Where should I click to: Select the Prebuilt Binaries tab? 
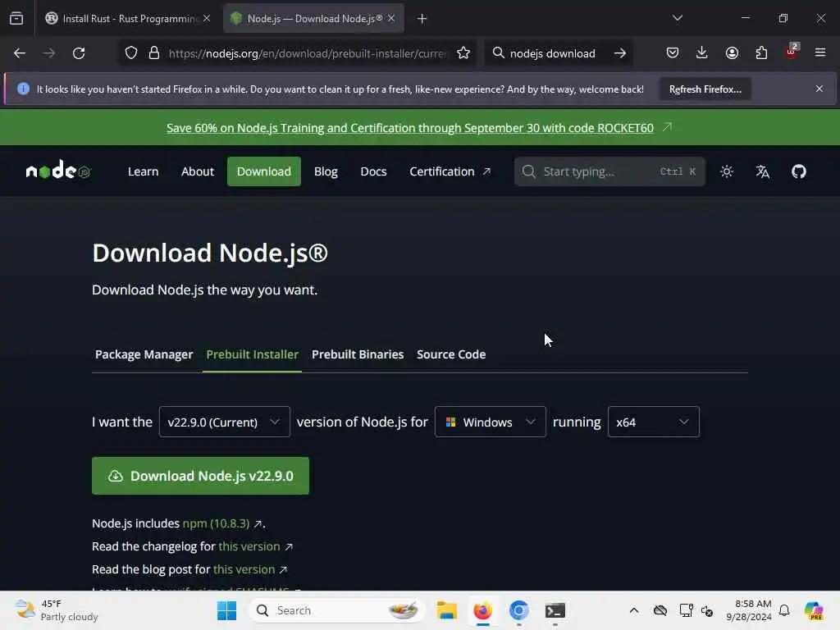tap(358, 354)
